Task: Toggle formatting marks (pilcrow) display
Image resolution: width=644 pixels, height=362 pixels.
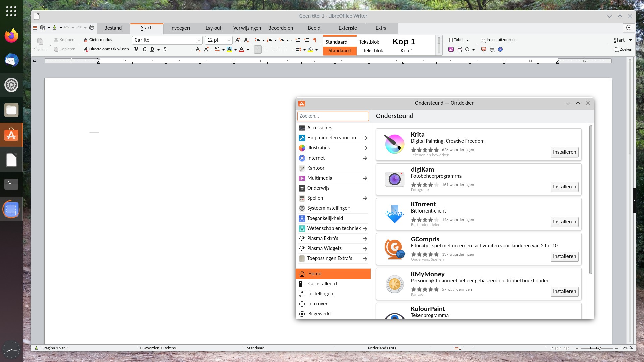Action: click(x=315, y=40)
